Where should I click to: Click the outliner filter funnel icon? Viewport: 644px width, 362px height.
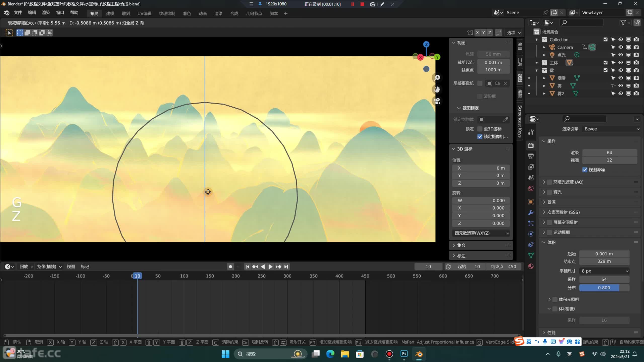pyautogui.click(x=623, y=23)
